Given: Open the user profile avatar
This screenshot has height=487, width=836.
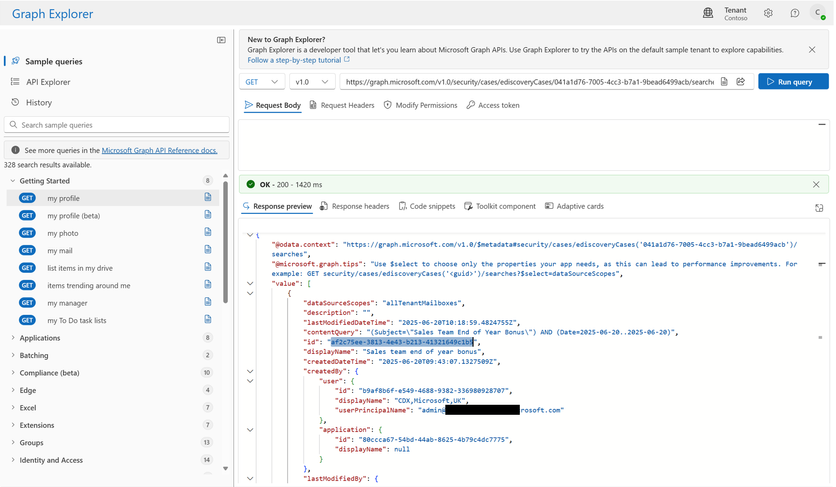Looking at the screenshot, I should click(x=817, y=13).
